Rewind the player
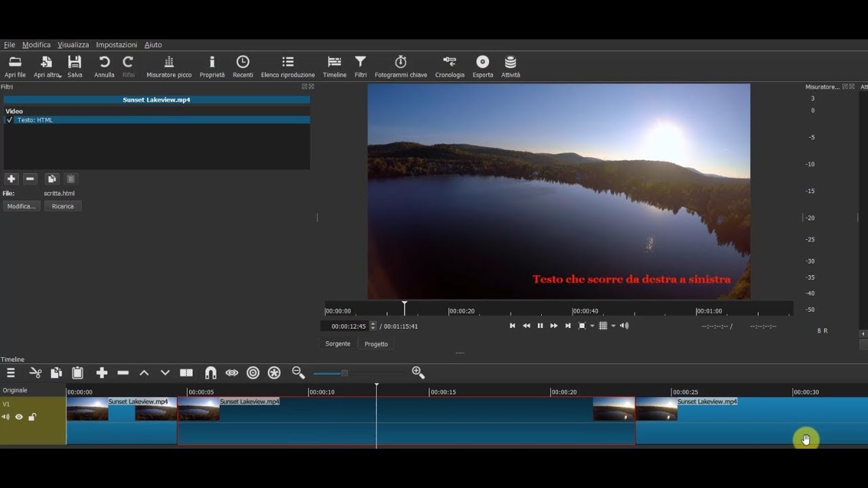This screenshot has height=488, width=868. (526, 326)
